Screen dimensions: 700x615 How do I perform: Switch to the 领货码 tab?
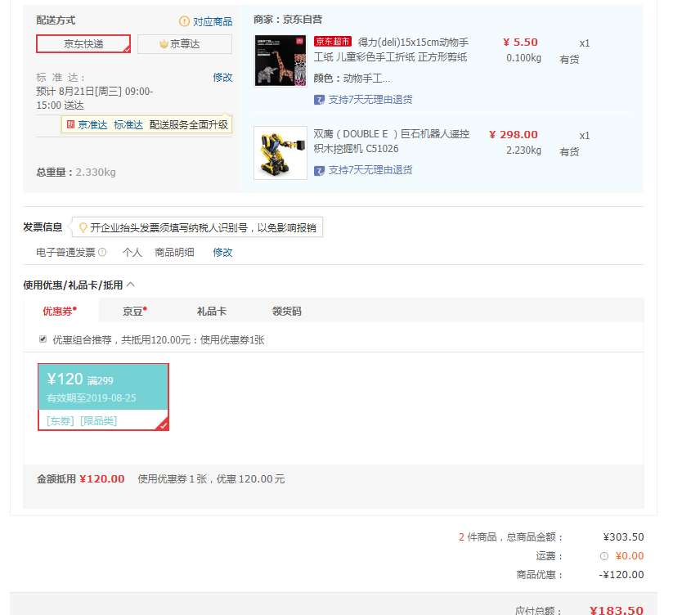(x=286, y=312)
